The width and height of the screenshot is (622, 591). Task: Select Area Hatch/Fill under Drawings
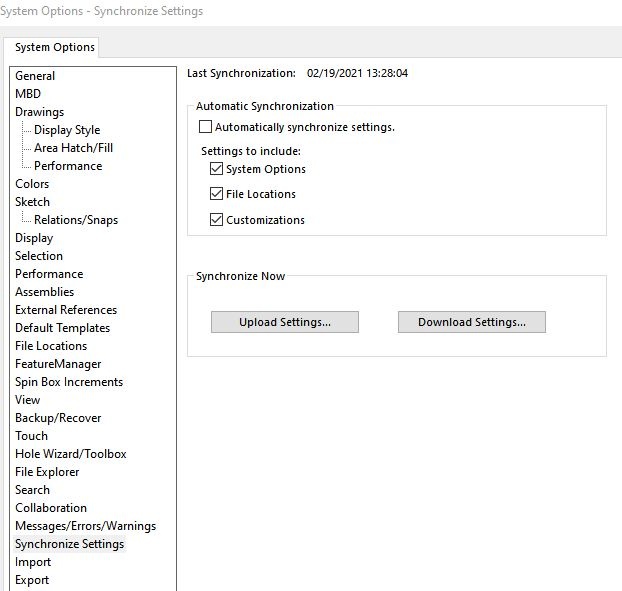point(73,148)
